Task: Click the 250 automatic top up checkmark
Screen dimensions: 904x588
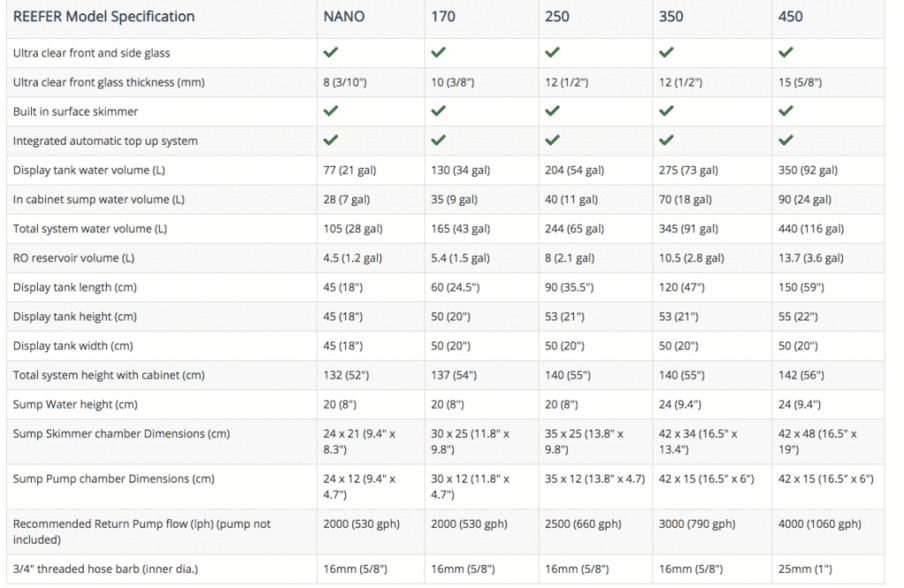Action: click(552, 140)
